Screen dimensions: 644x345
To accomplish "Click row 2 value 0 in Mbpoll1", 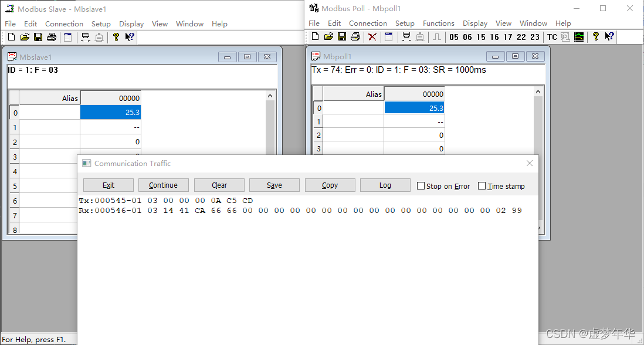I will (414, 135).
